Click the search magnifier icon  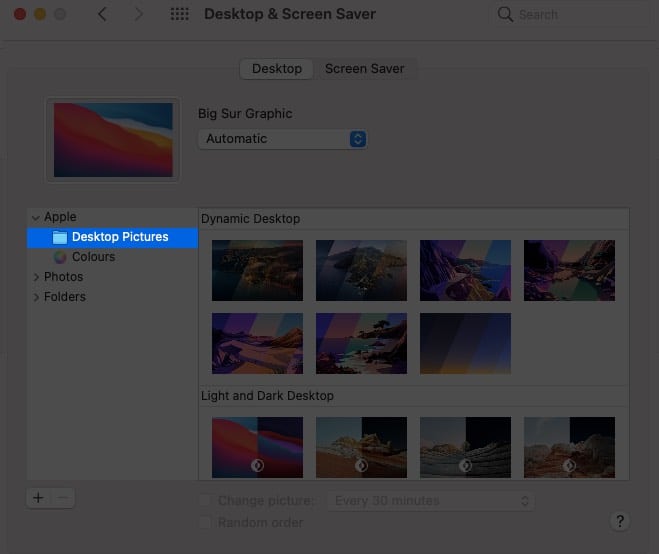pos(505,14)
